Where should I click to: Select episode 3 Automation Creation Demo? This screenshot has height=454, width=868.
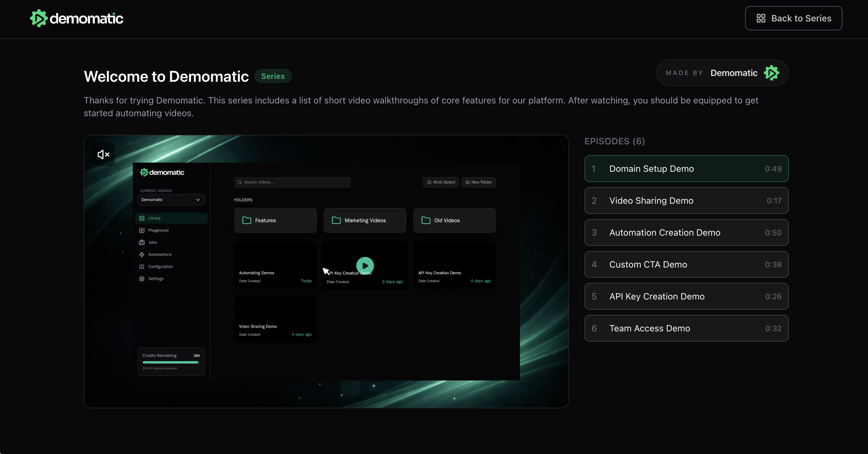[x=686, y=232]
